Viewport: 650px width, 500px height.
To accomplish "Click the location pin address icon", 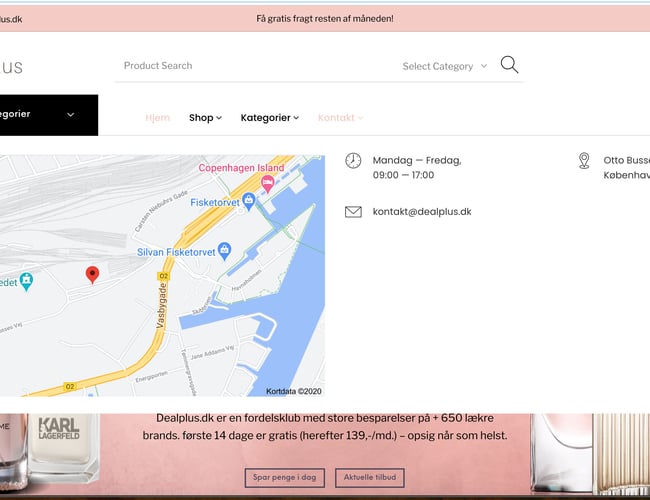I will [584, 160].
